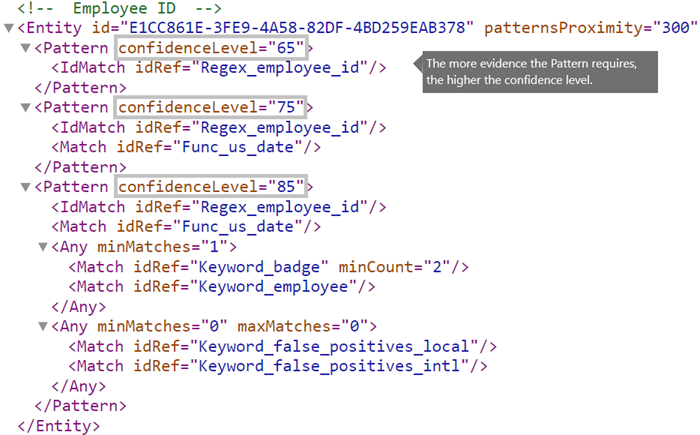Image resolution: width=700 pixels, height=435 pixels.
Task: Click IdMatch Regex_employee_id under confidence 75 pattern
Action: pos(219,128)
